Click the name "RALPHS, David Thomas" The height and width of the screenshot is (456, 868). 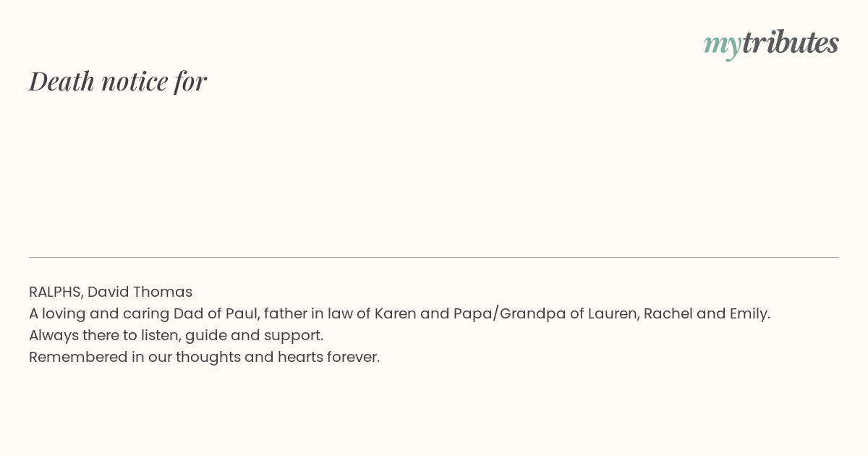[111, 292]
